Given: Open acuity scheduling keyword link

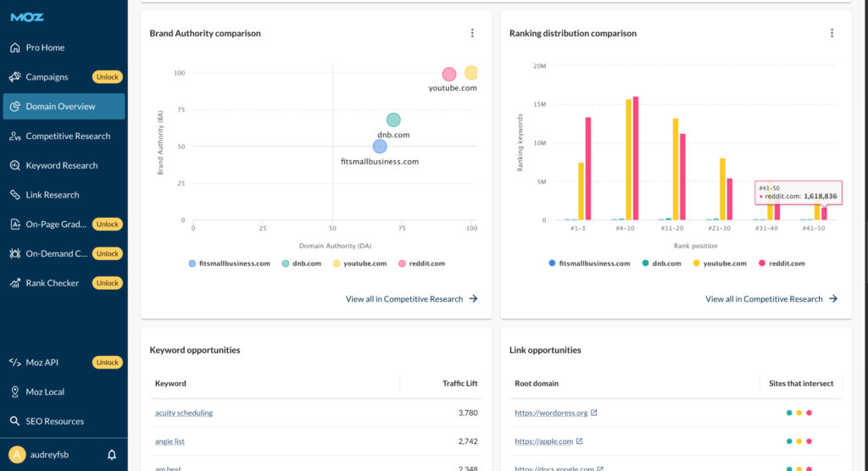Looking at the screenshot, I should tap(184, 413).
